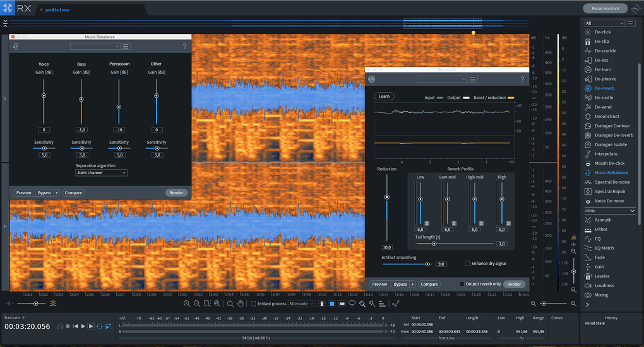Click Learn in De-reverb window
The image size is (644, 347).
(x=384, y=97)
